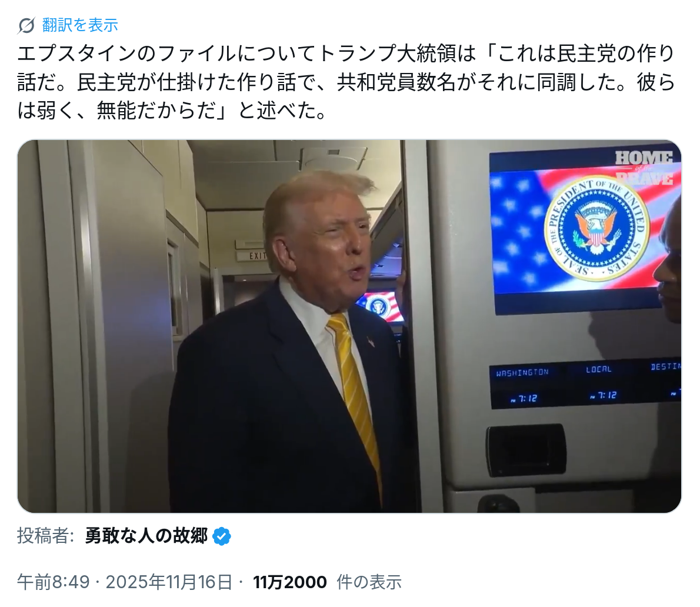Click the LOCAL 7:12 time readout
Viewport: 700px width, 607px height.
603,395
